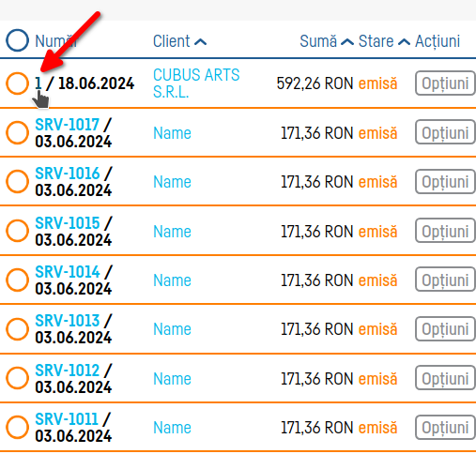Select the SRV-1017 invoice row circle
Image resolution: width=476 pixels, height=454 pixels.
click(17, 132)
